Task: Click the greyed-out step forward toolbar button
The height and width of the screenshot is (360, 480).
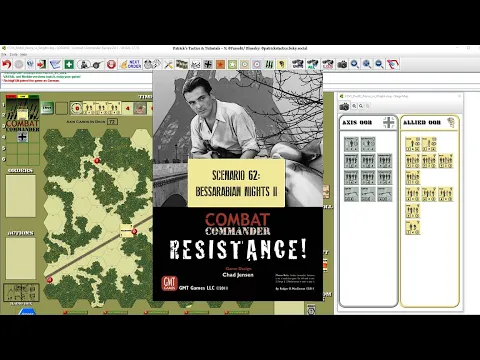Action: pos(19,64)
